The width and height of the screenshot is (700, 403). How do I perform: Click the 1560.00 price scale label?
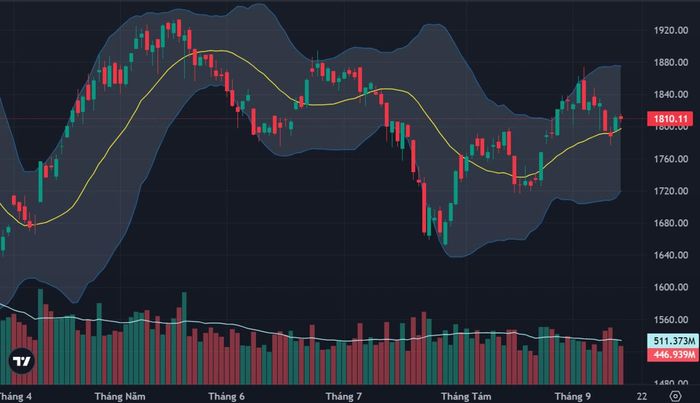(671, 320)
